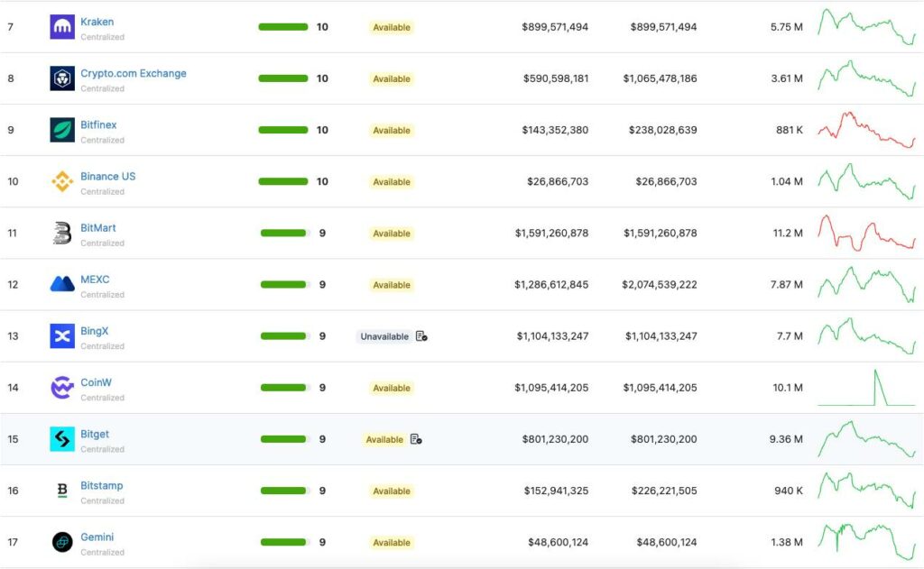Click the document icon beside BingX Unavailable
Image resolution: width=924 pixels, height=569 pixels.
pos(421,336)
